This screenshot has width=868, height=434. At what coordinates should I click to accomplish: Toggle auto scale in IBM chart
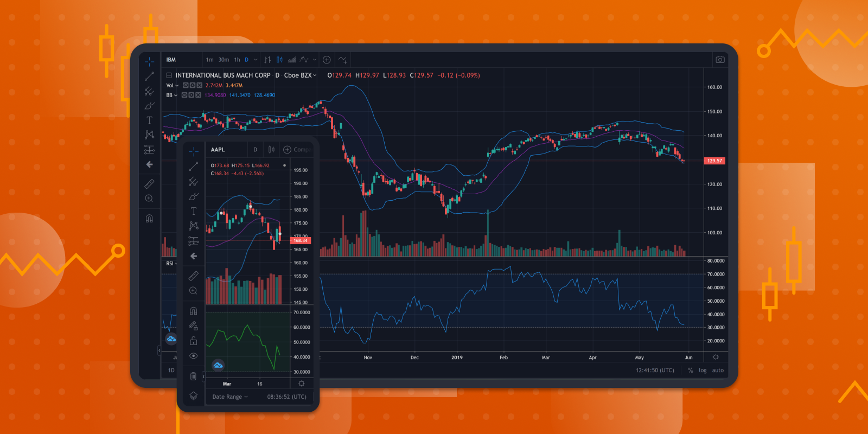click(718, 371)
